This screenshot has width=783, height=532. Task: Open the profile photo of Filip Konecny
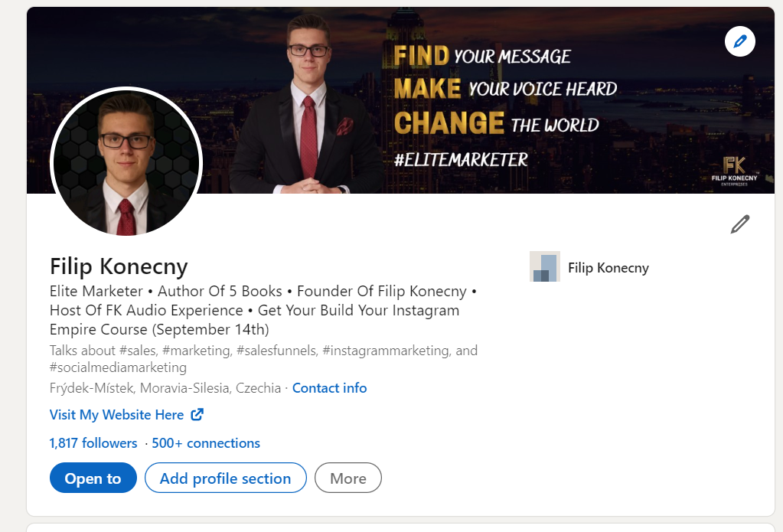tap(126, 163)
